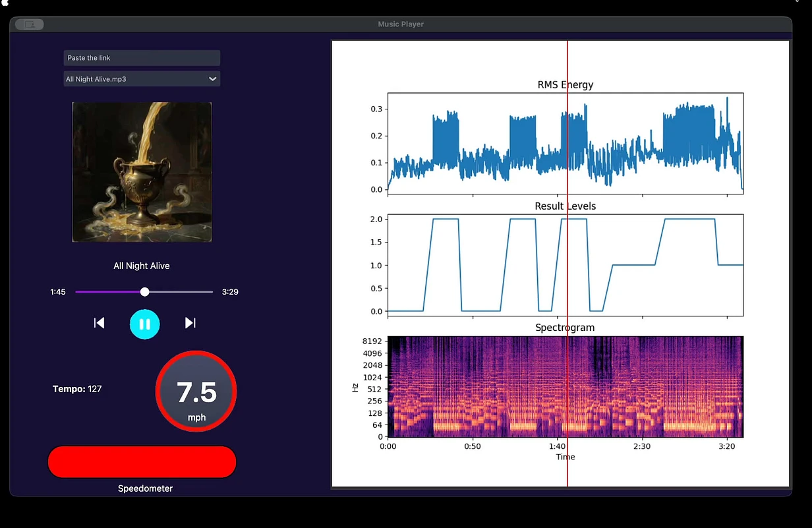Click the 0.3 tick on RMS Energy axis
Image resolution: width=812 pixels, height=528 pixels.
(376, 109)
